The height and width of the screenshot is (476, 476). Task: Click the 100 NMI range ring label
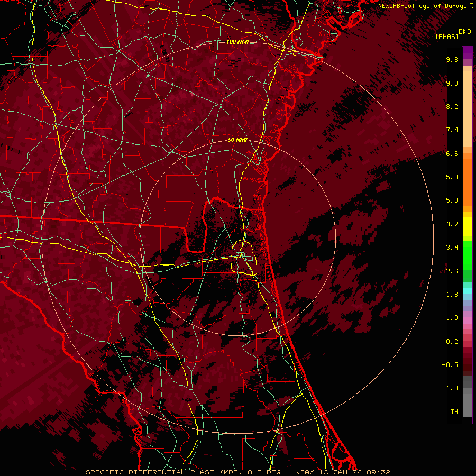coord(237,42)
